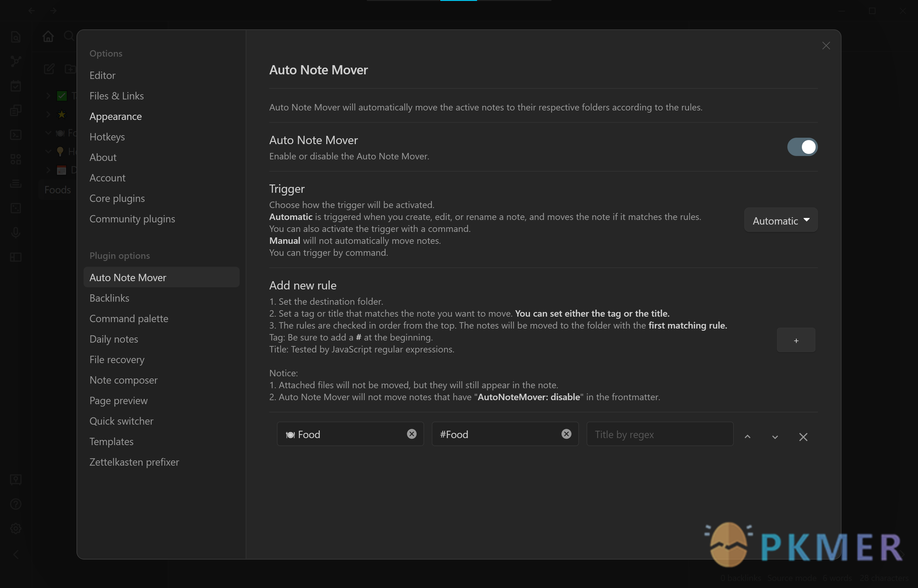Select About in the options list

103,157
